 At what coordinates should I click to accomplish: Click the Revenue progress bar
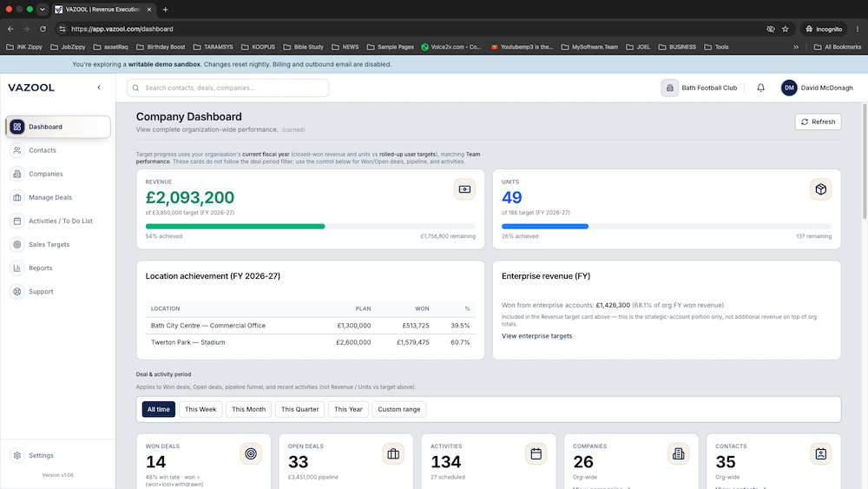(x=311, y=227)
